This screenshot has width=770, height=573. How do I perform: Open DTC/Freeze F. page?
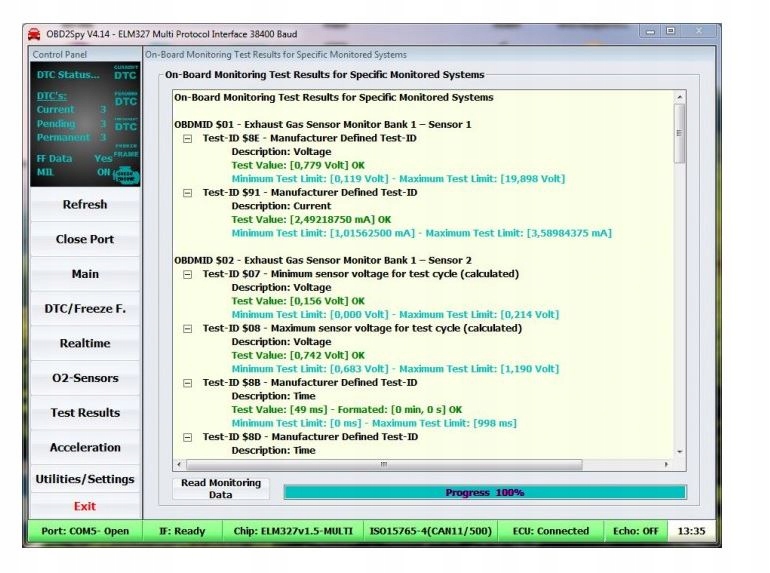(x=85, y=309)
